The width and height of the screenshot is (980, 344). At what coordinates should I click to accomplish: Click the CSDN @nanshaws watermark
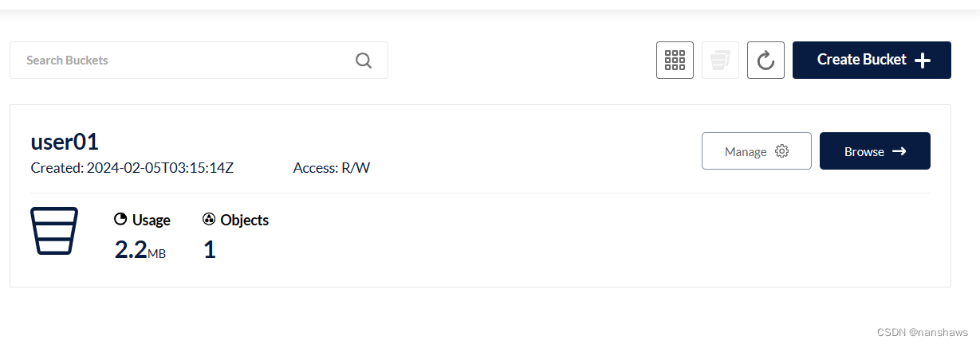tap(922, 332)
